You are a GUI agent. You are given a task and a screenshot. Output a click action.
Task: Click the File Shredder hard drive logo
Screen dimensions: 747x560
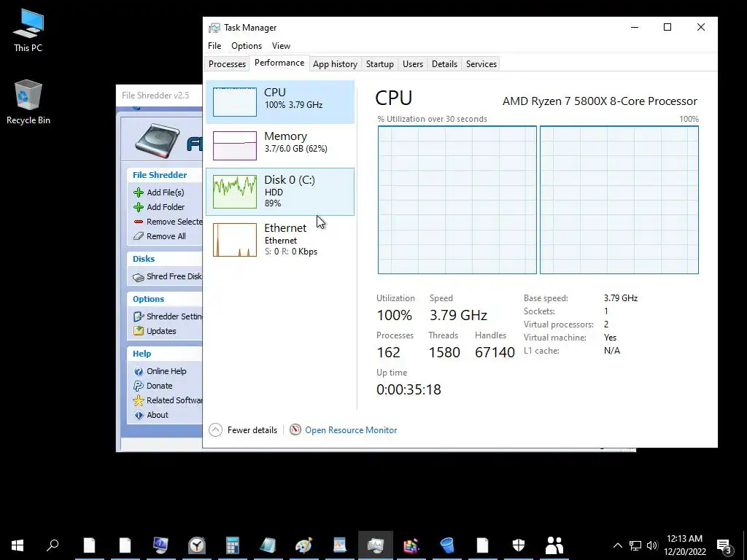pos(158,140)
